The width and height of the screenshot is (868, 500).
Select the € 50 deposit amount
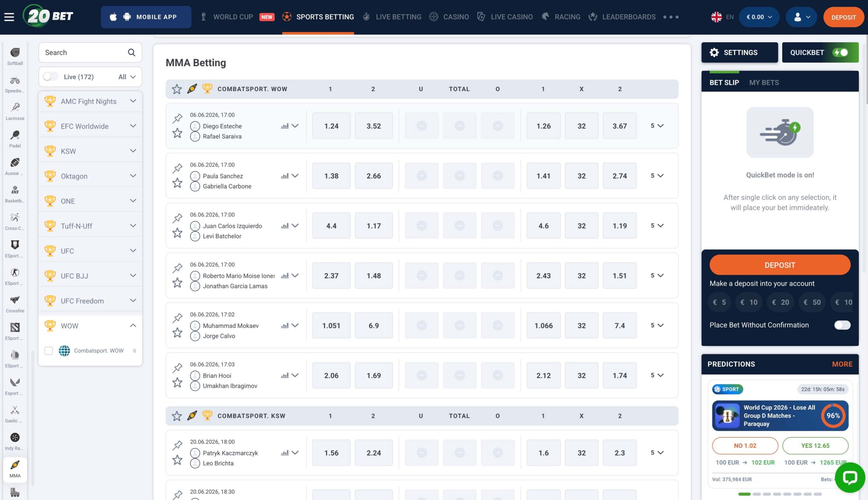point(812,302)
